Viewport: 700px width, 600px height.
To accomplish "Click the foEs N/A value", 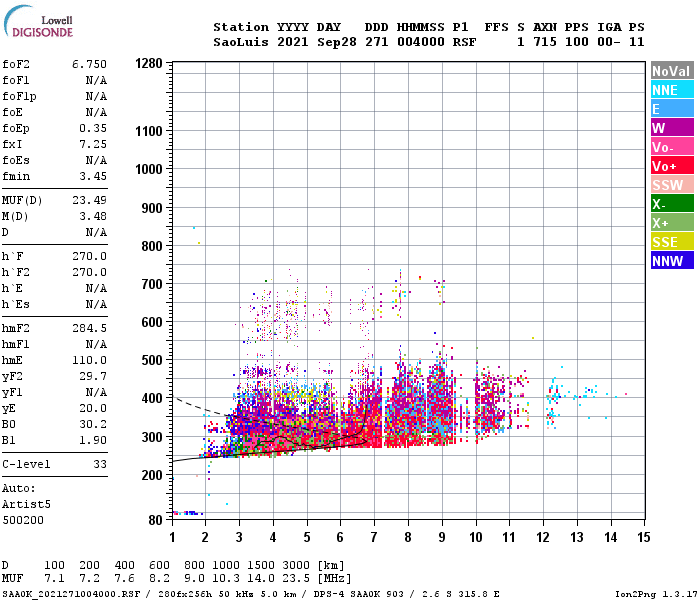I will pos(96,160).
